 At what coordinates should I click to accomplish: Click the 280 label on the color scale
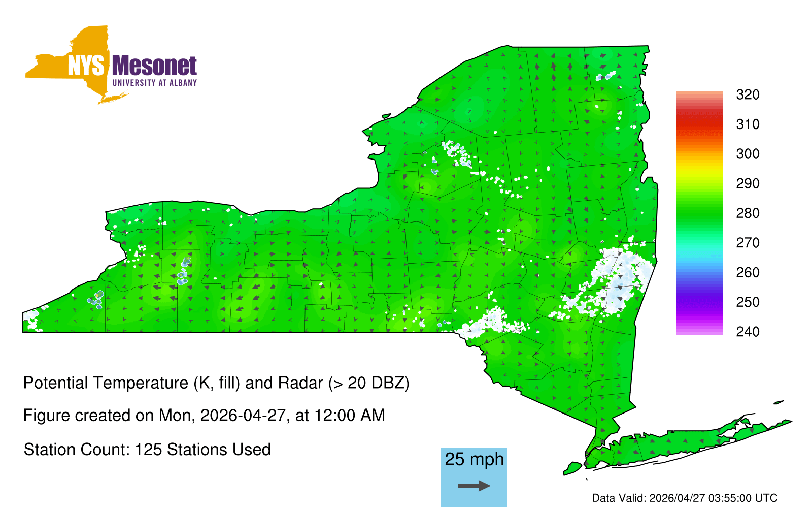pos(748,213)
